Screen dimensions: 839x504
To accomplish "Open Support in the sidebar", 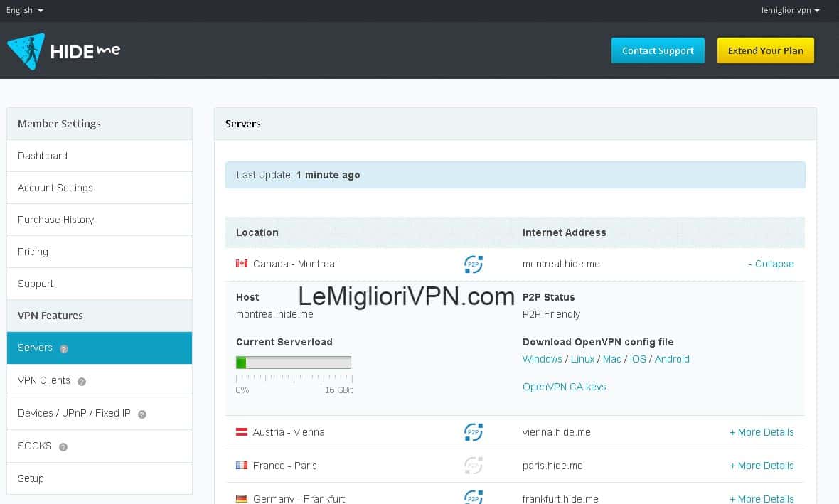I will coord(100,284).
